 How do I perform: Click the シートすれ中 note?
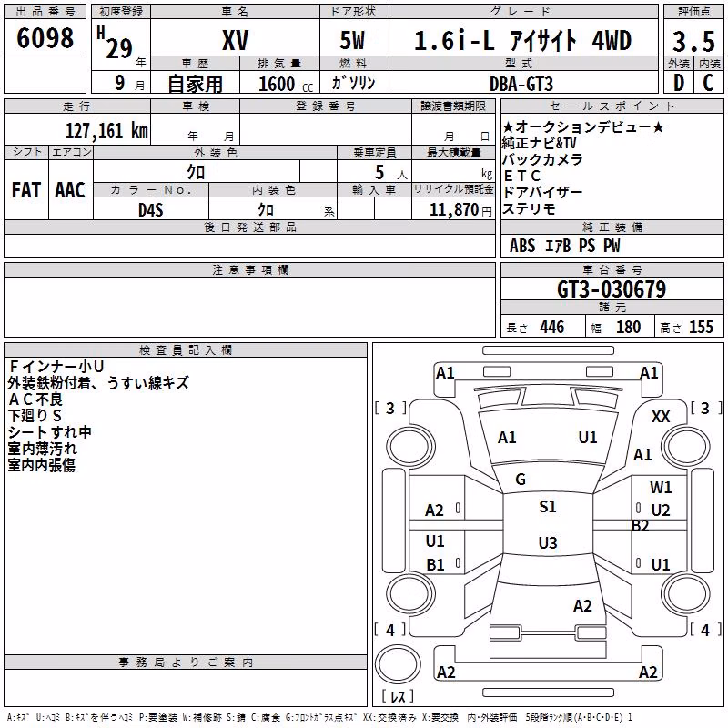point(50,431)
